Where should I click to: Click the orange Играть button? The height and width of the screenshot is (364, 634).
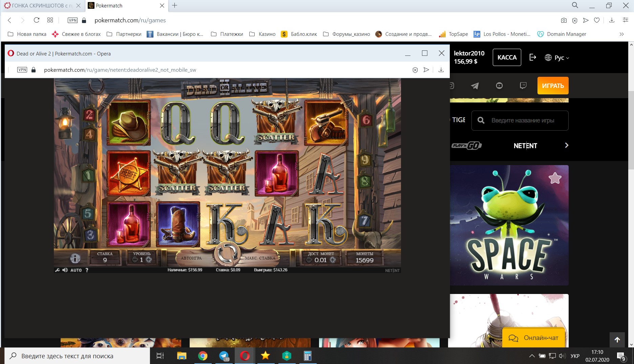(x=553, y=86)
